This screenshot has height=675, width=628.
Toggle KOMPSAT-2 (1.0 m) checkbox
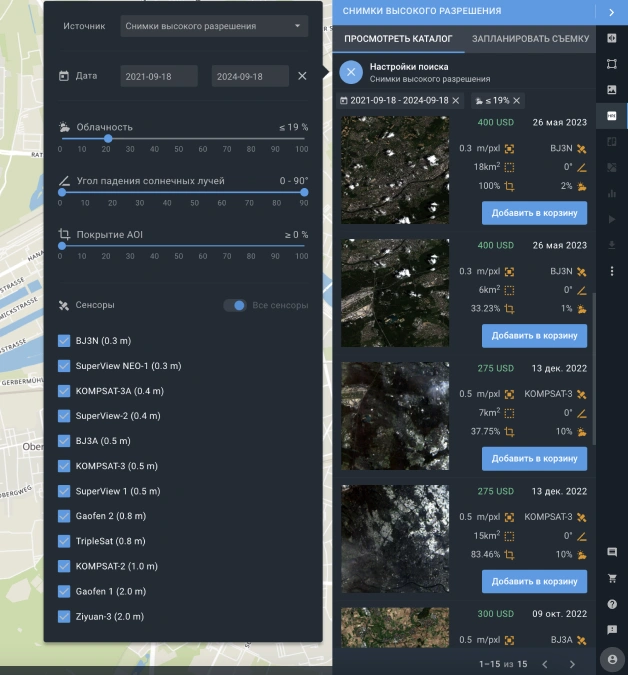point(64,566)
